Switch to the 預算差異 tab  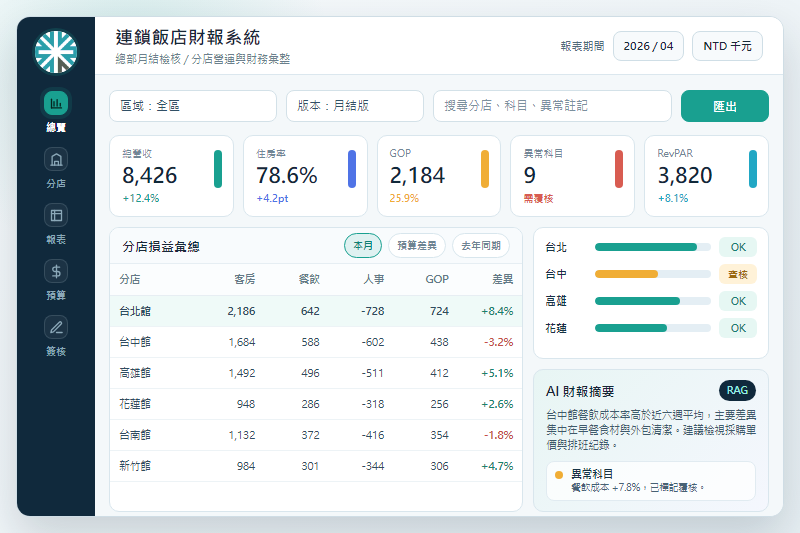417,246
